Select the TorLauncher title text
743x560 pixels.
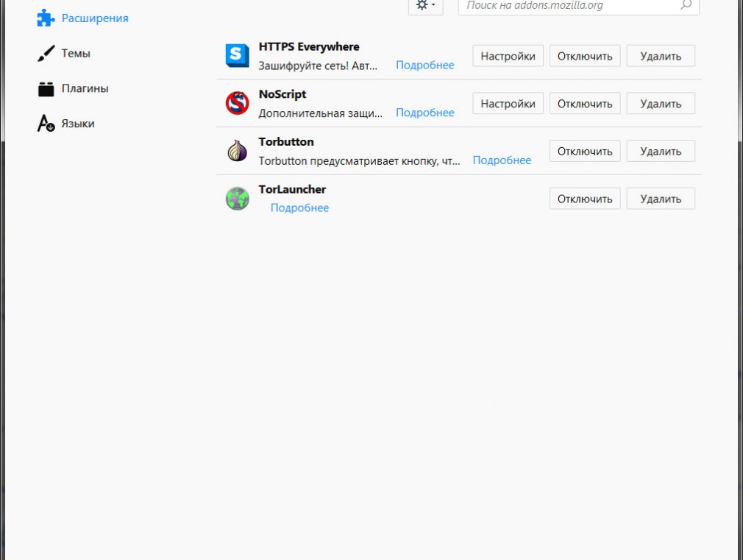click(x=292, y=189)
